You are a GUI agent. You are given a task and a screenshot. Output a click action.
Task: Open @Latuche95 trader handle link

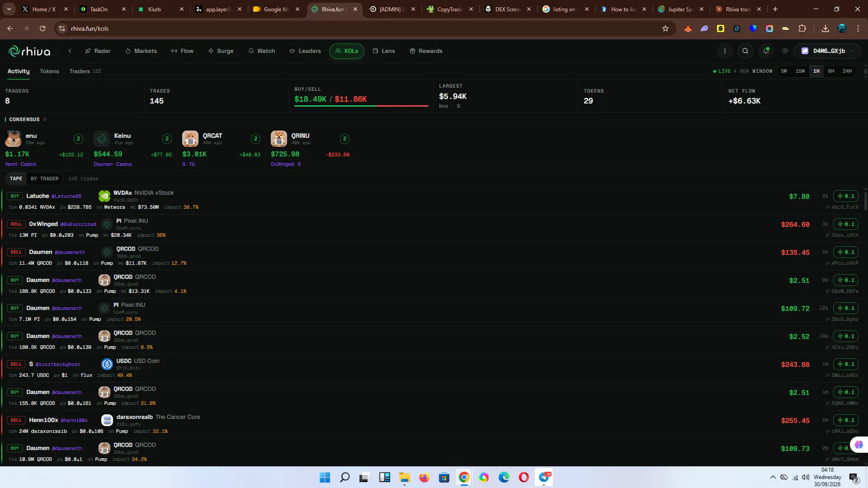click(x=66, y=196)
